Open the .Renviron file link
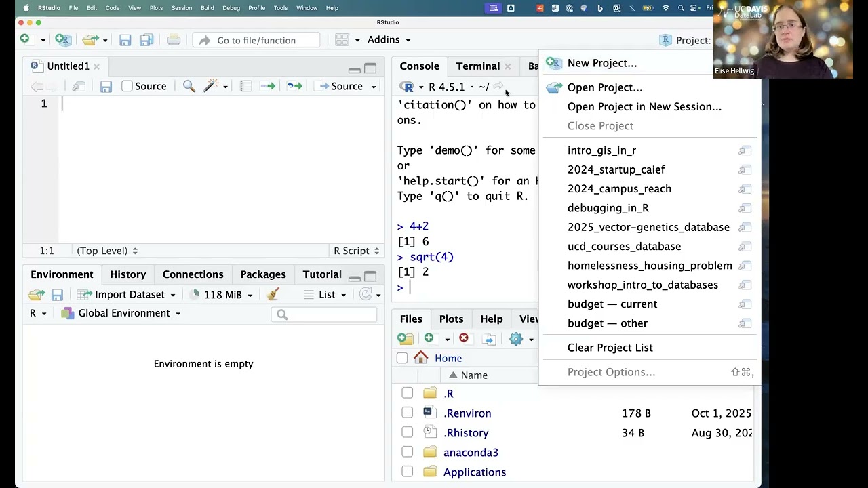This screenshot has width=868, height=488. pos(467,413)
